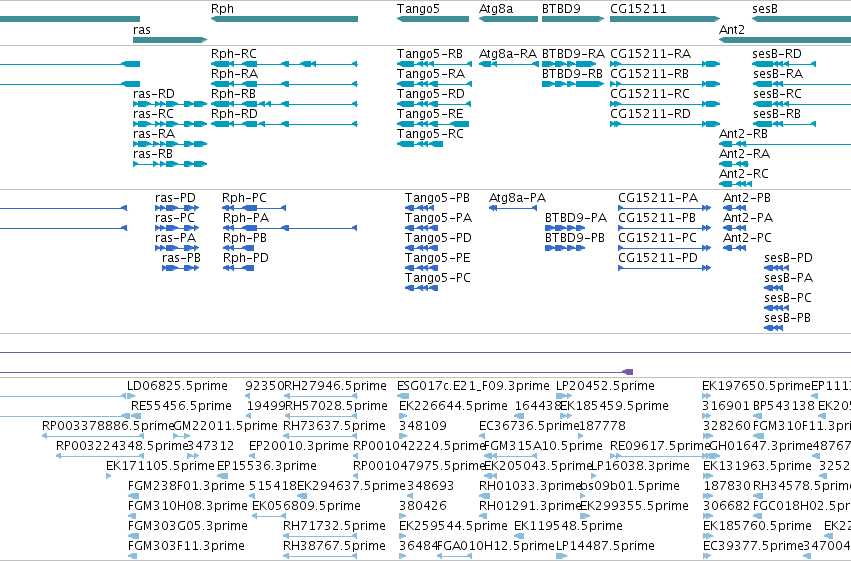
Task: Click protein Ant2-PC
Action: coord(735,248)
